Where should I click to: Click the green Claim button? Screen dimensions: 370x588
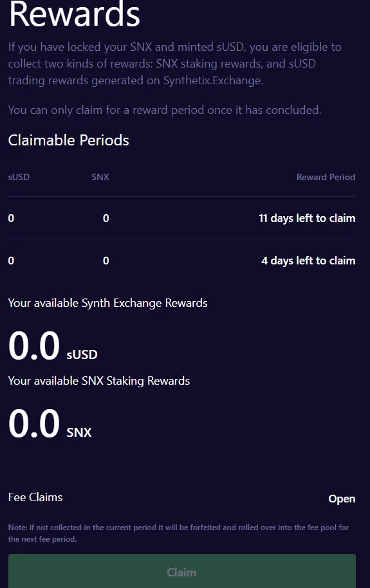pos(182,571)
